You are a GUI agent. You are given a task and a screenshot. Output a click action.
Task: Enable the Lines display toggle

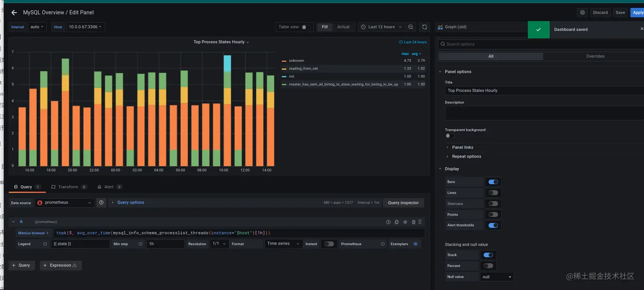(493, 193)
